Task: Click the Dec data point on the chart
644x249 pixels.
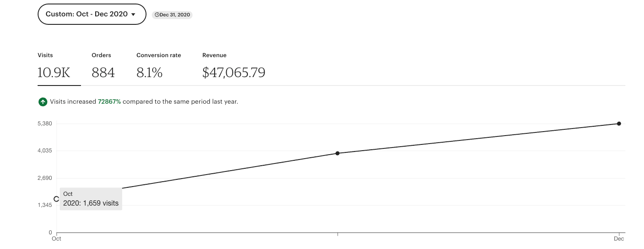Action: pyautogui.click(x=619, y=124)
